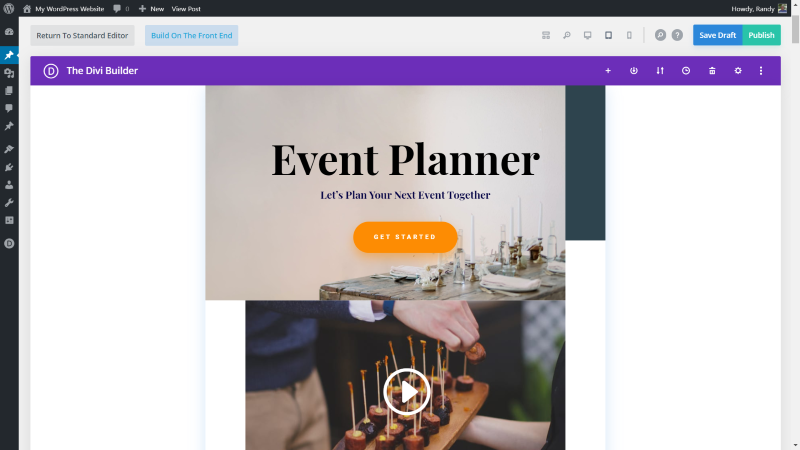Switch to tablet view icon

click(608, 35)
